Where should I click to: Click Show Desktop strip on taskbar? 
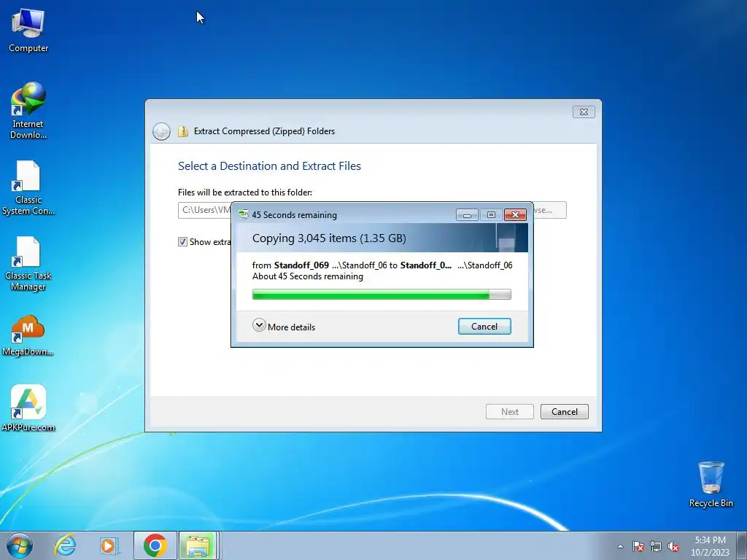click(x=742, y=545)
